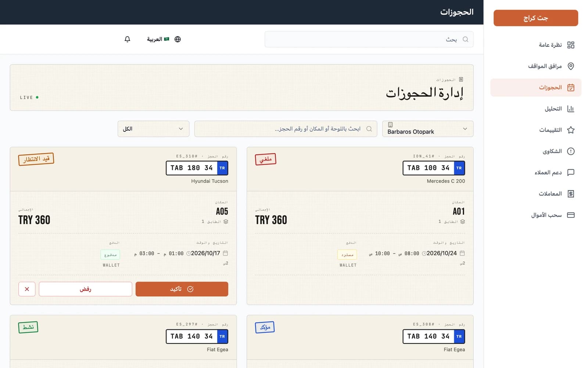Open the التحليل bar chart icon
Image resolution: width=588 pixels, height=368 pixels.
pos(571,109)
